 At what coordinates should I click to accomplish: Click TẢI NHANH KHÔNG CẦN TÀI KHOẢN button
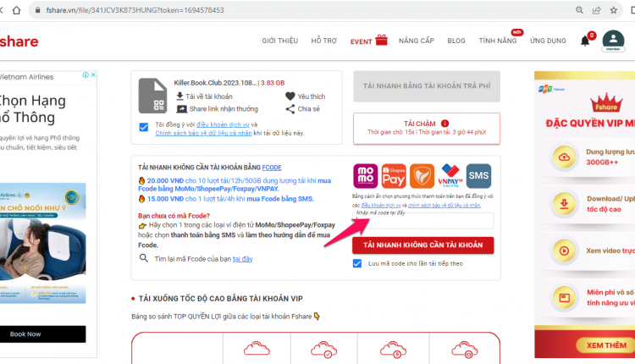tap(422, 245)
